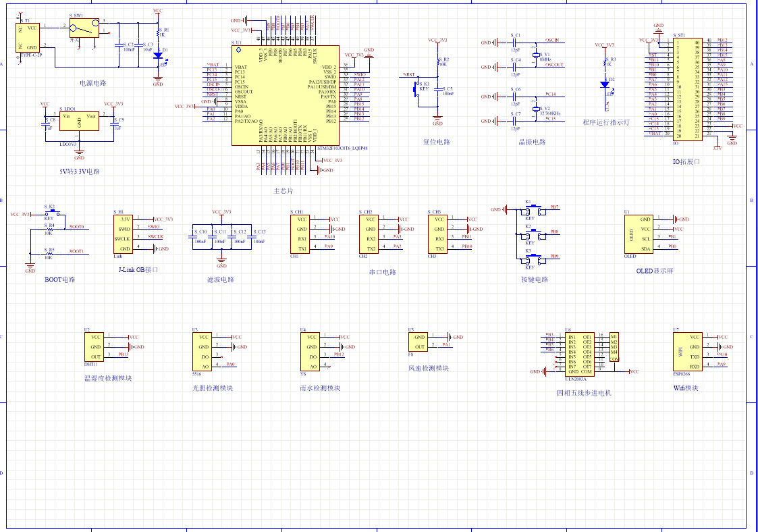Select the '晶振电路' text label
The height and width of the screenshot is (532, 758).
point(532,142)
